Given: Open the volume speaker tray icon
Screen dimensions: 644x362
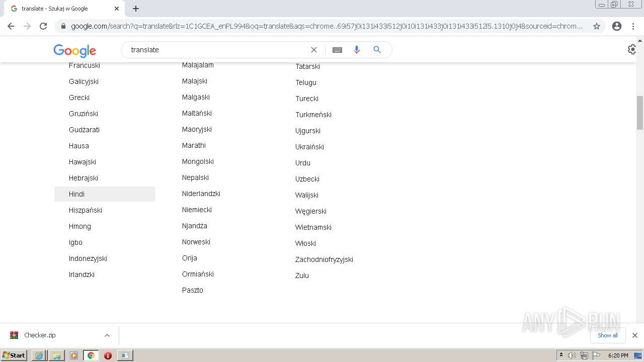Looking at the screenshot, I should click(572, 355).
